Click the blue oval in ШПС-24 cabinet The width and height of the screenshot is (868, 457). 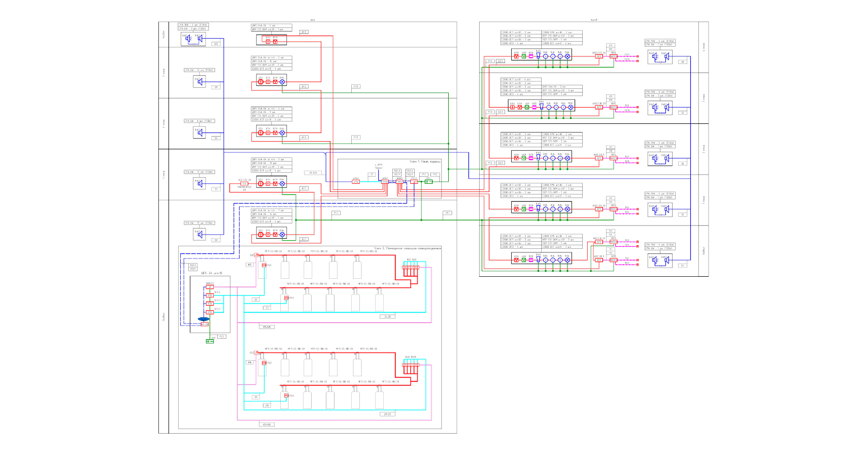[x=204, y=319]
